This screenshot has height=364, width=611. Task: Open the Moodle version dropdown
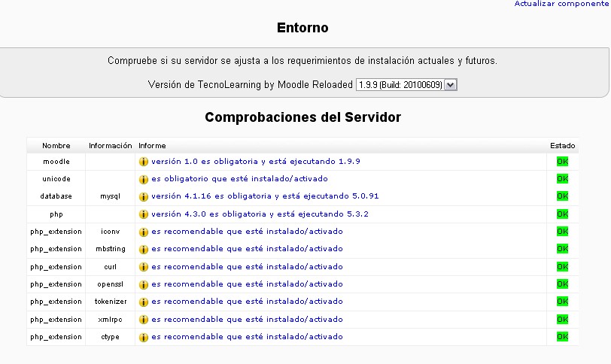pos(406,85)
